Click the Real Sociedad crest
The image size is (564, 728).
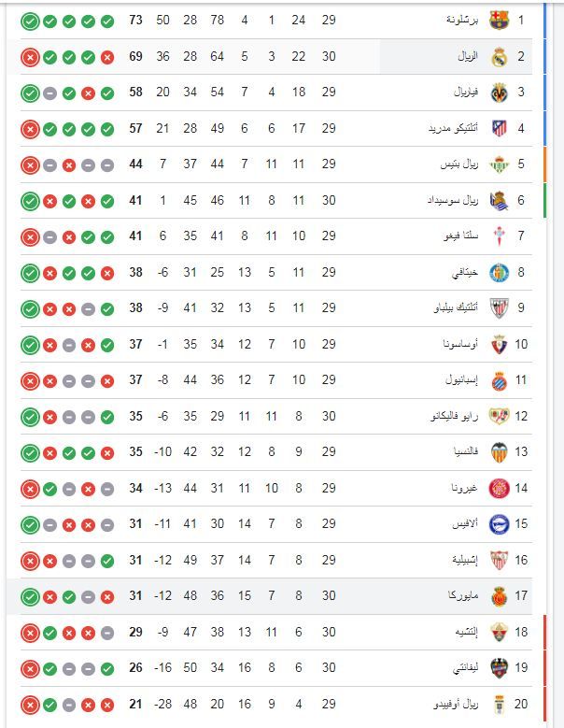pos(498,200)
